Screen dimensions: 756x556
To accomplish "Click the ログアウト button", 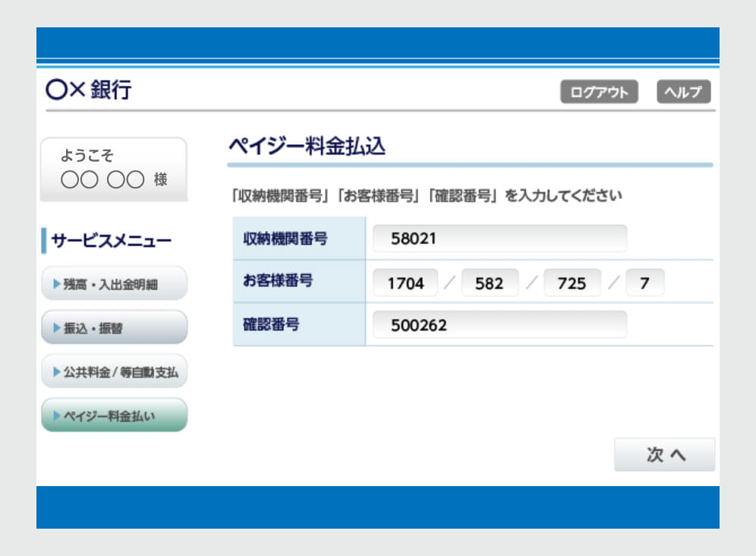I will click(x=599, y=92).
